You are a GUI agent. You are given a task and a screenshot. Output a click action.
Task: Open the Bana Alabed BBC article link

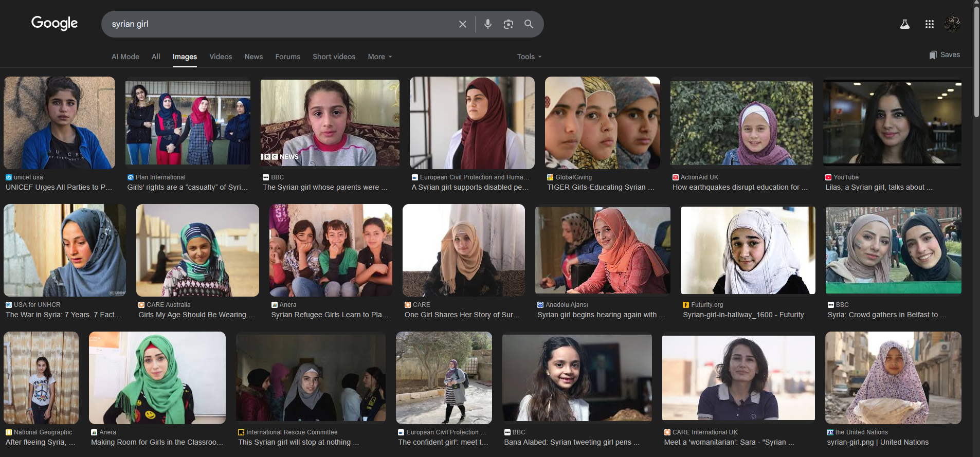tap(571, 442)
